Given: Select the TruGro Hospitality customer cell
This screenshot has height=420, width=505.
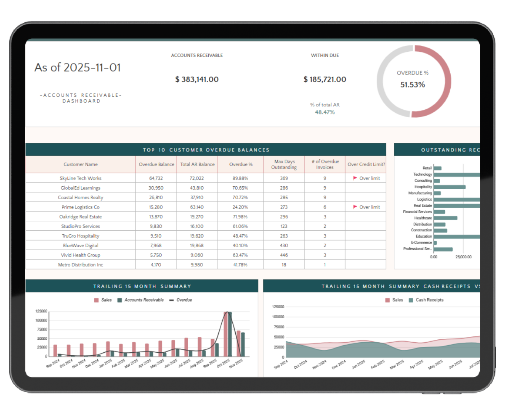Looking at the screenshot, I should 80,236.
